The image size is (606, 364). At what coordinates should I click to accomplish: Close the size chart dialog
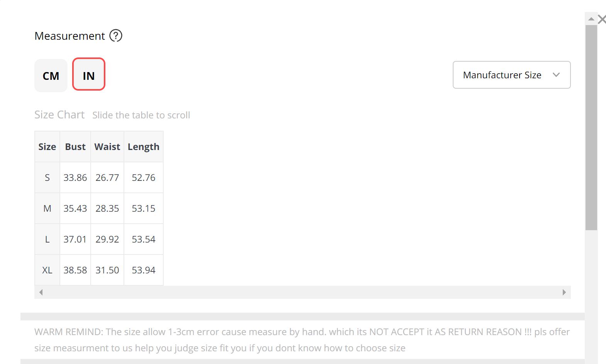tap(601, 19)
